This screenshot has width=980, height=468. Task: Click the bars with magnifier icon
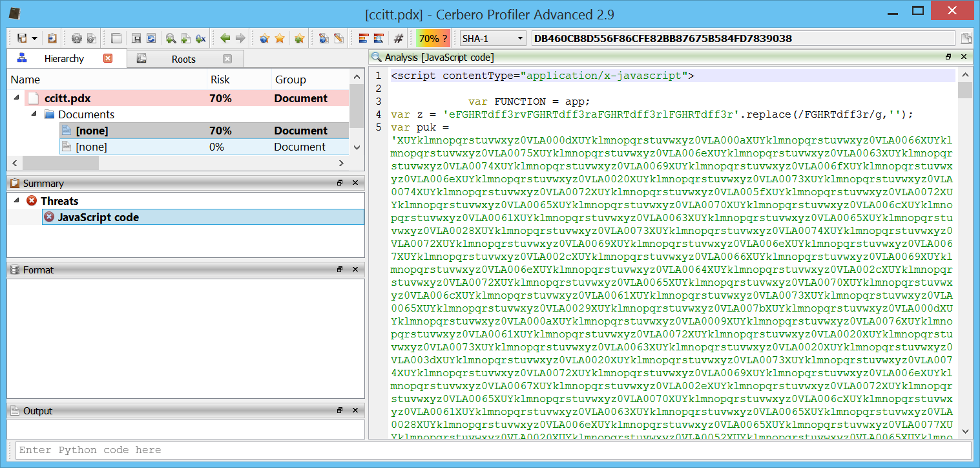pos(379,39)
